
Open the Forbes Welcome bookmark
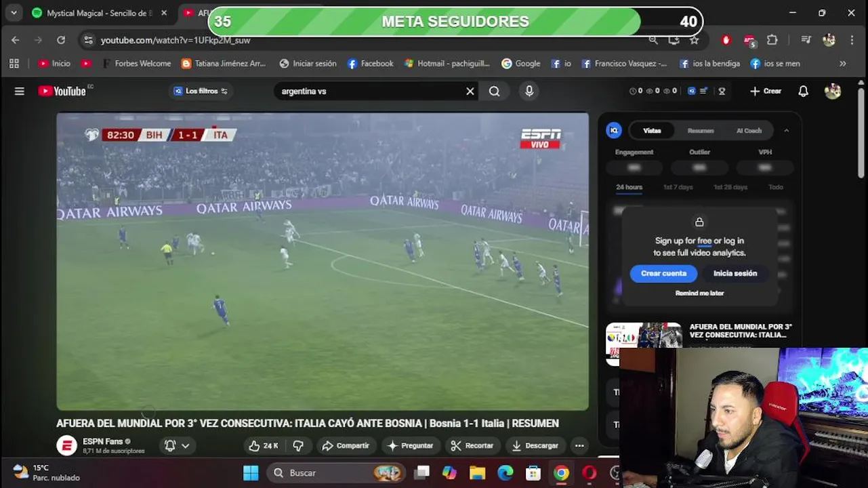click(x=136, y=63)
